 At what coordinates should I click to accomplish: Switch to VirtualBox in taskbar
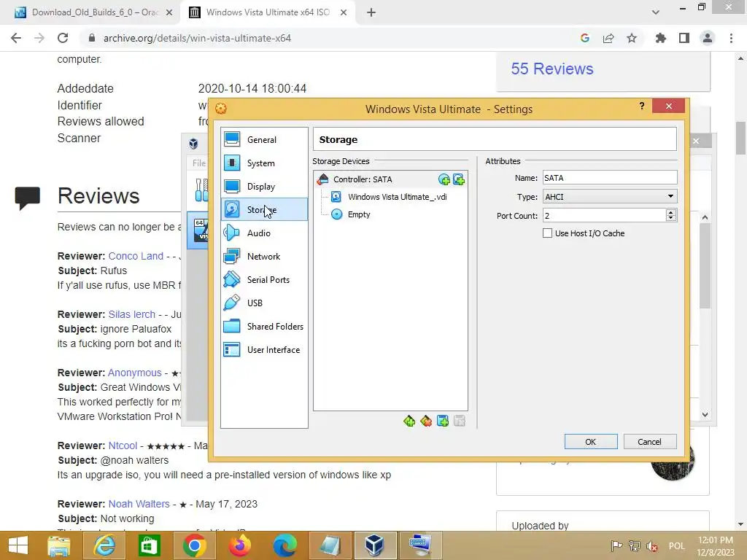pos(375,545)
